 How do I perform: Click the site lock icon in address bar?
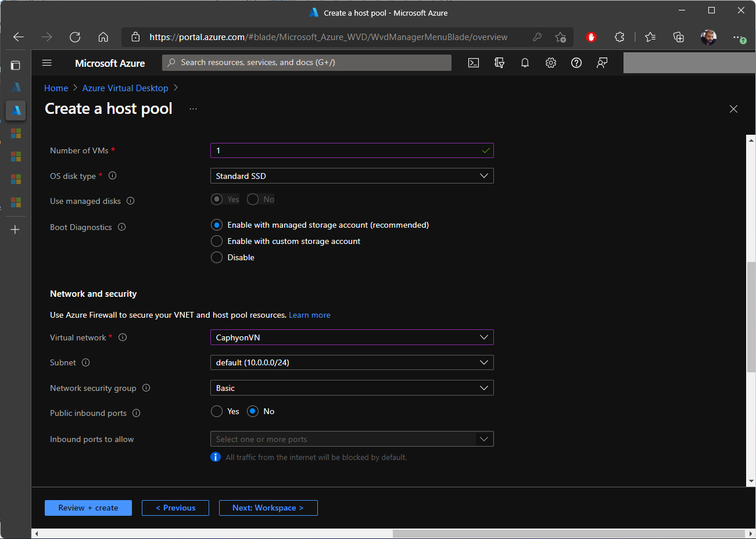click(x=135, y=37)
